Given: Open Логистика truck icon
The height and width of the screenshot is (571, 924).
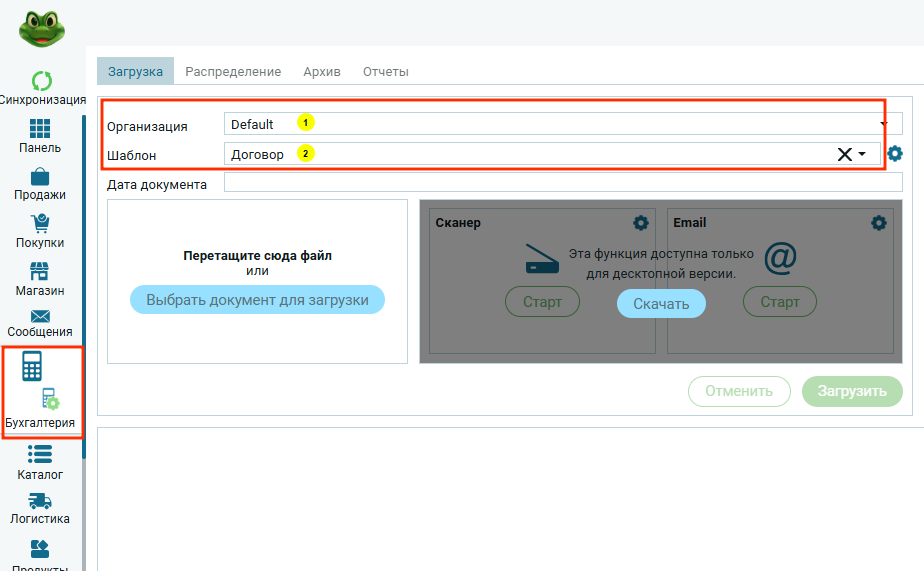Looking at the screenshot, I should pos(40,501).
